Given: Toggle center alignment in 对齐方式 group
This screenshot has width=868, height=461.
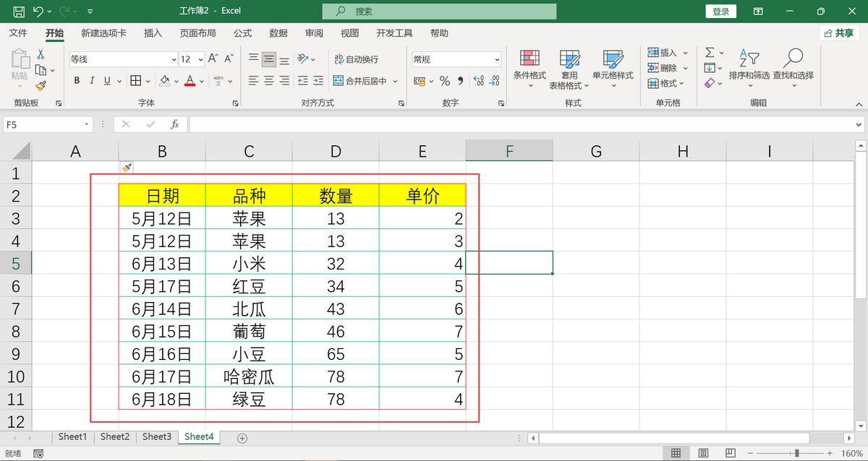Looking at the screenshot, I should (268, 79).
